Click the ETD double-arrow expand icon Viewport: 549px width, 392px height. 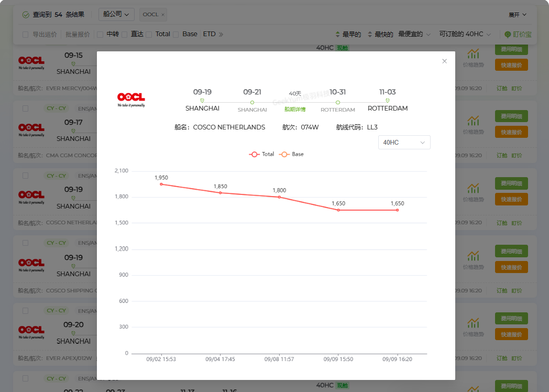[221, 34]
